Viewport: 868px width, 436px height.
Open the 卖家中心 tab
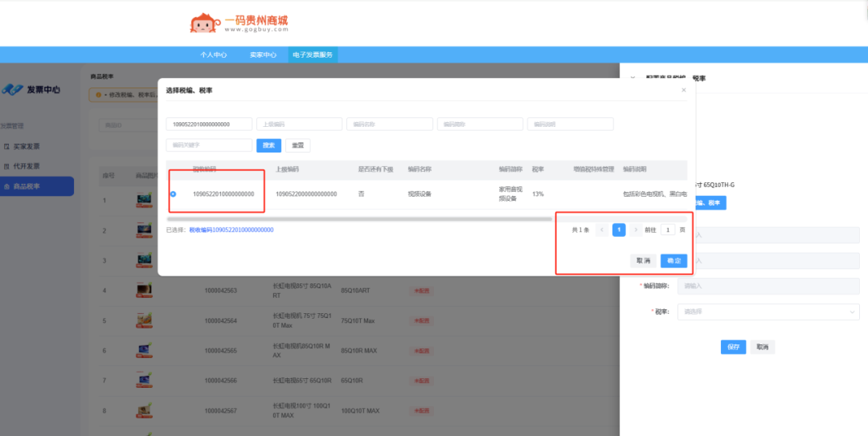click(x=263, y=55)
